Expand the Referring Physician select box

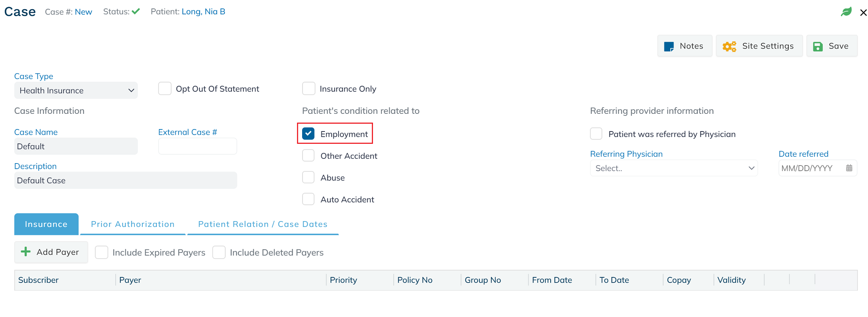(674, 168)
